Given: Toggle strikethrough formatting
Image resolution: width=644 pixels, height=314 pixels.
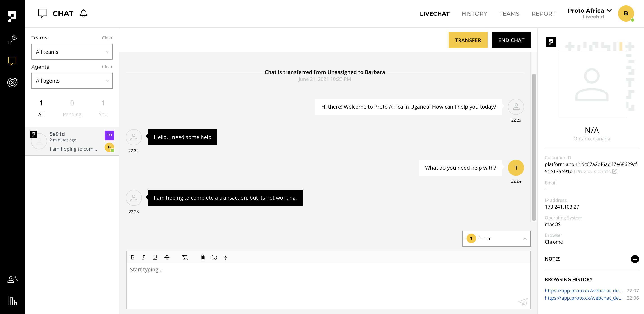Looking at the screenshot, I should tap(167, 257).
